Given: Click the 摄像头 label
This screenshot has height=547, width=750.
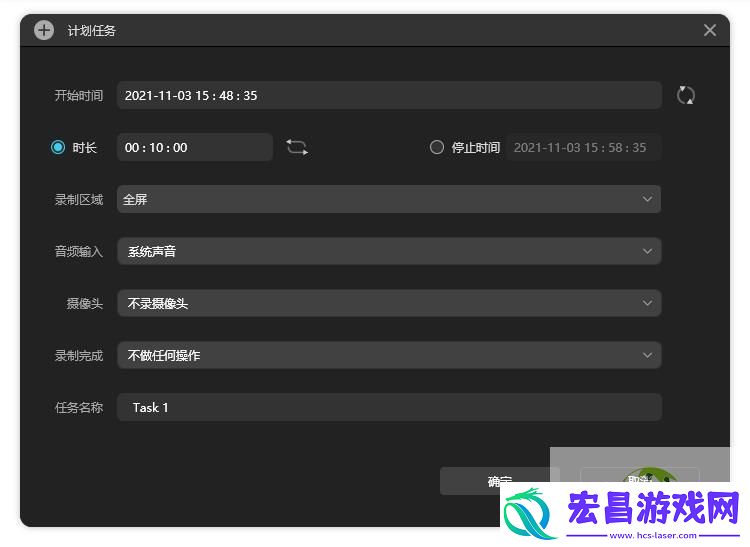Looking at the screenshot, I should pos(85,303).
